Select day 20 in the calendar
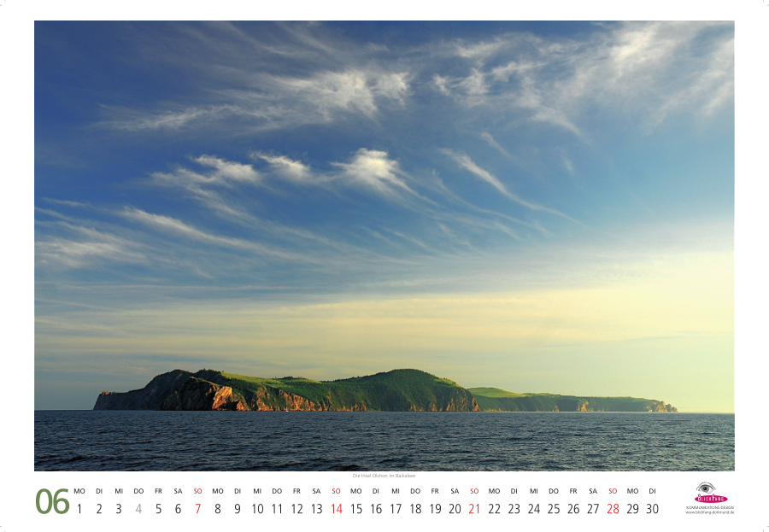 coord(455,509)
